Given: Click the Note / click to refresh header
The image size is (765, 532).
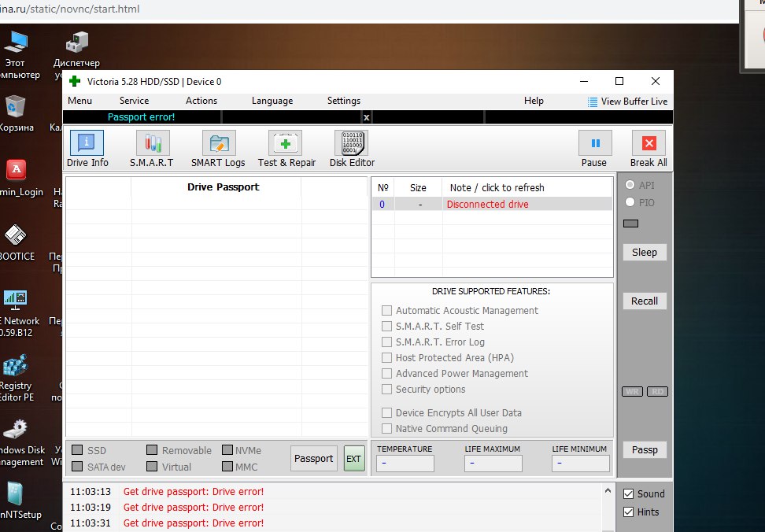Looking at the screenshot, I should click(x=497, y=188).
